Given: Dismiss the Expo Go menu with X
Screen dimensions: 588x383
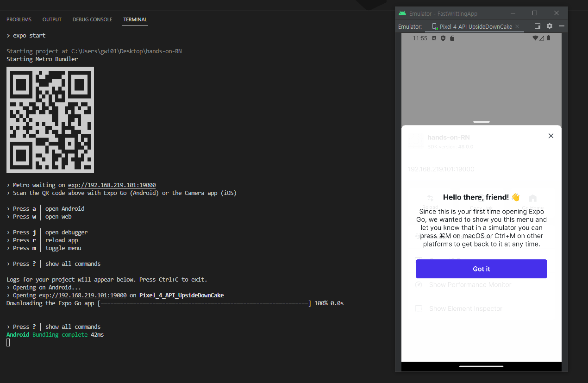Looking at the screenshot, I should 551,136.
